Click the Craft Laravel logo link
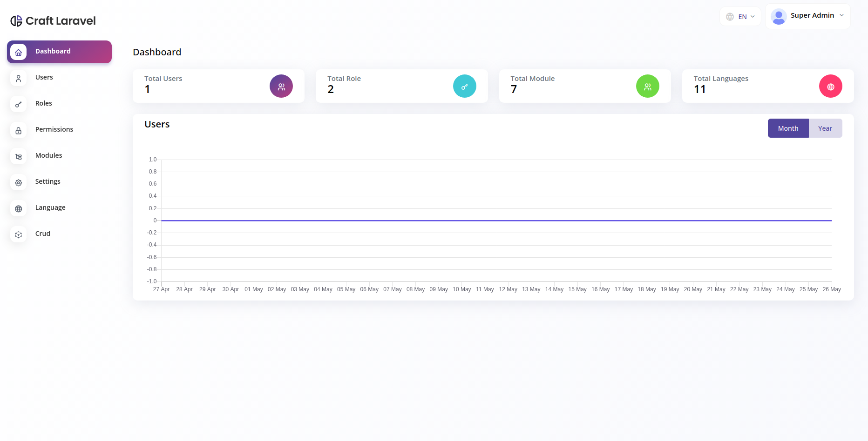The width and height of the screenshot is (868, 441). 53,21
